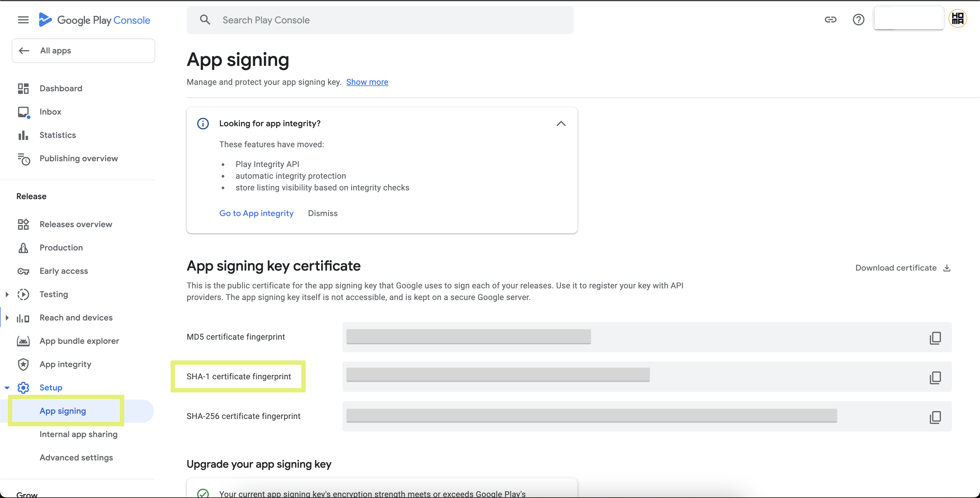Click the Show more link
The height and width of the screenshot is (498, 980).
pos(367,82)
